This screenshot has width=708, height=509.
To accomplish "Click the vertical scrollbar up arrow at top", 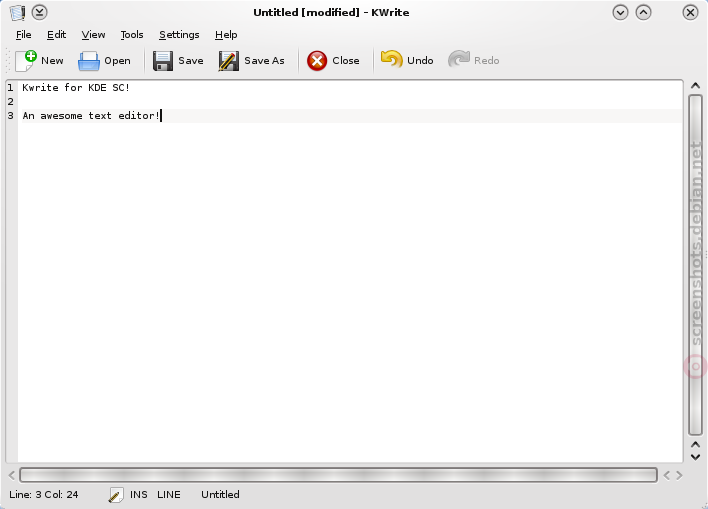I will 695,85.
